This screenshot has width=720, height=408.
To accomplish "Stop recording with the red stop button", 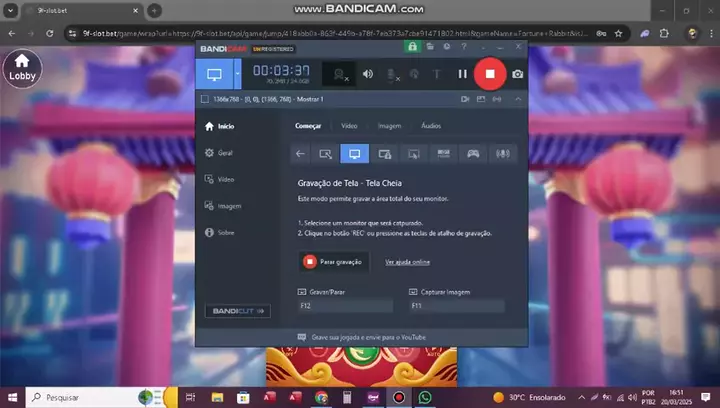I will [x=490, y=74].
